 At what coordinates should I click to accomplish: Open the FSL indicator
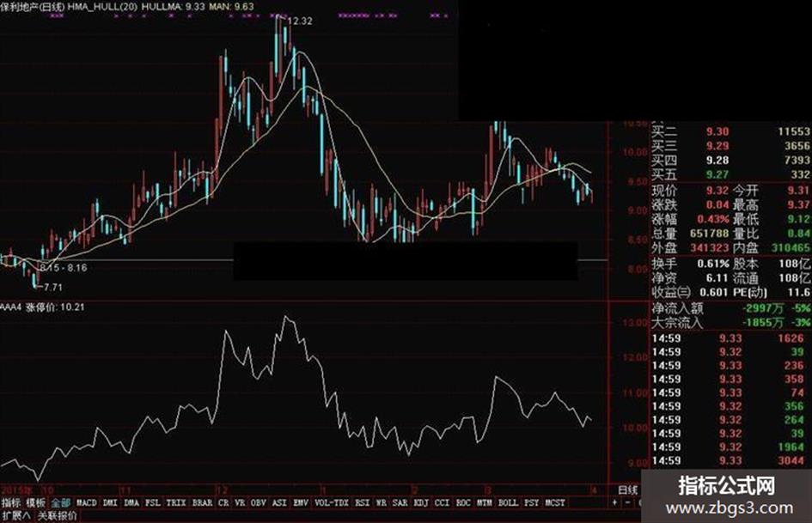point(153,502)
